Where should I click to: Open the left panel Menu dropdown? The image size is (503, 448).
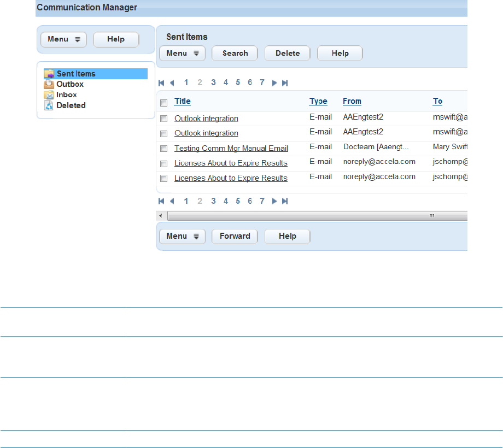click(x=64, y=39)
